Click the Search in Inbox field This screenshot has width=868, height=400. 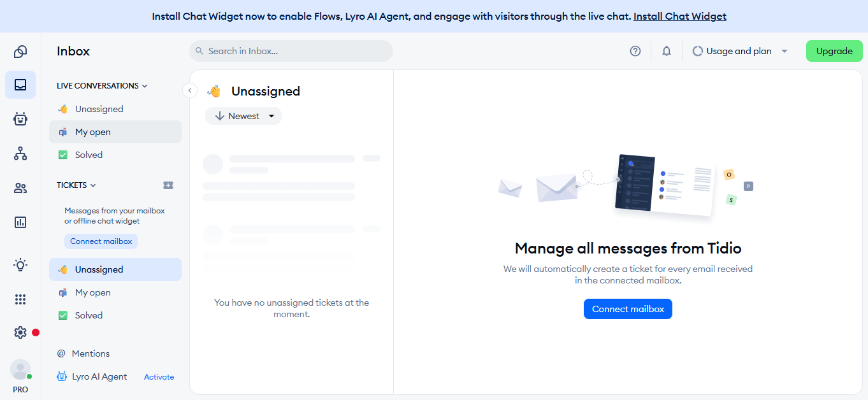click(x=291, y=51)
